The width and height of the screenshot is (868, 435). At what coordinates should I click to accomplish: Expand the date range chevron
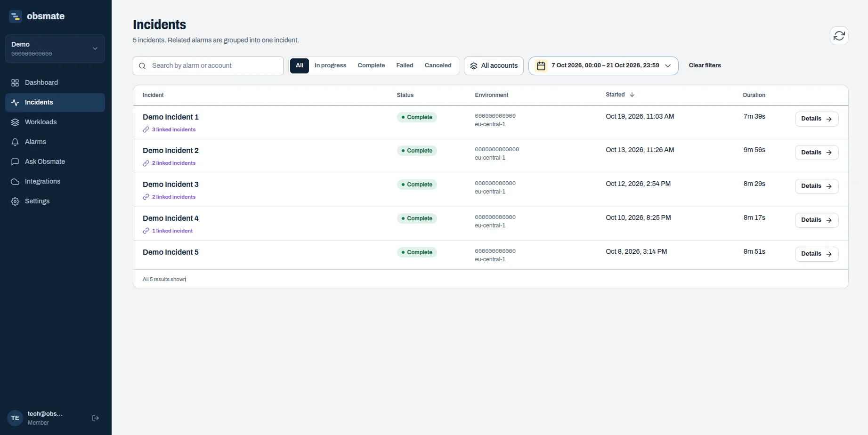(x=668, y=66)
